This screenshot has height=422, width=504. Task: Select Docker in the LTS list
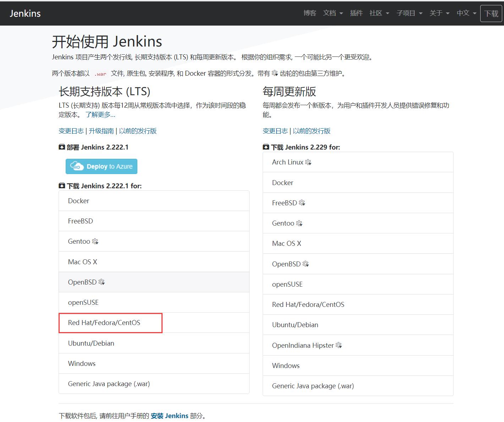[154, 201]
